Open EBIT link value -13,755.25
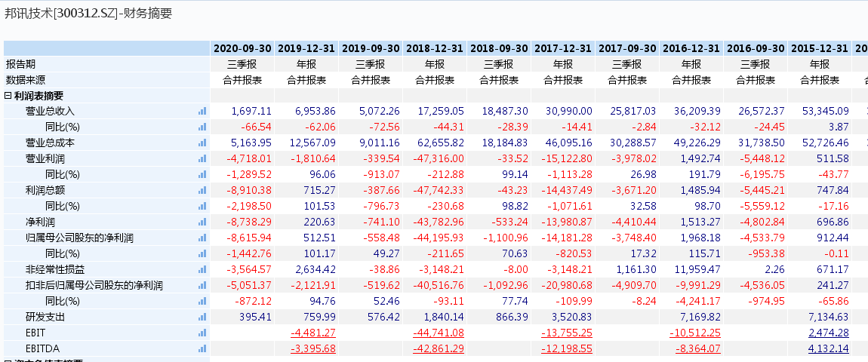This screenshot has width=868, height=362. (x=567, y=333)
